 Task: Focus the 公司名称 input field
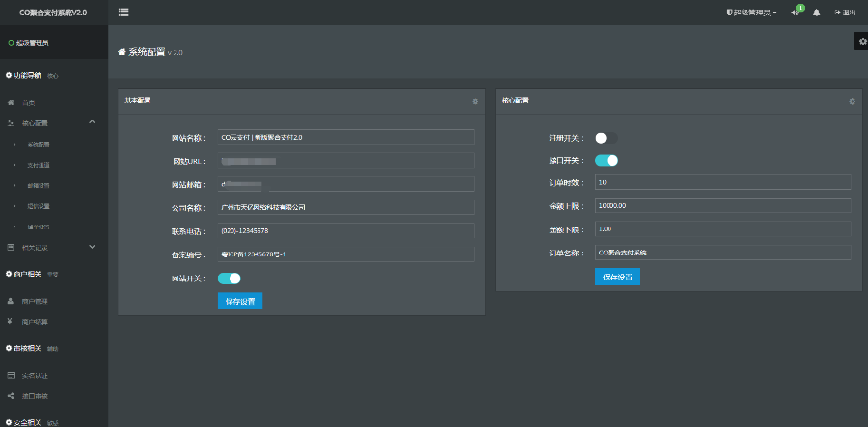click(x=346, y=207)
